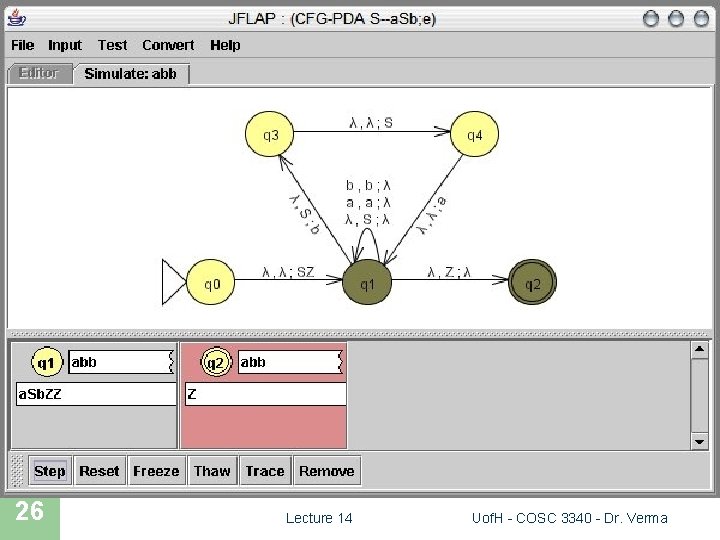The width and height of the screenshot is (720, 540).
Task: Open the Convert menu
Action: click(168, 45)
